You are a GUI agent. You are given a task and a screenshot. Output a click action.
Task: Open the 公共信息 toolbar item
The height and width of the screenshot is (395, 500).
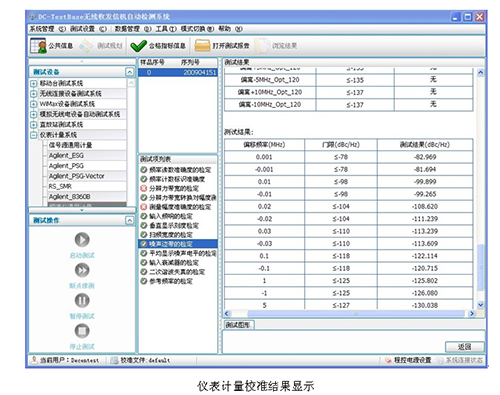coord(52,46)
